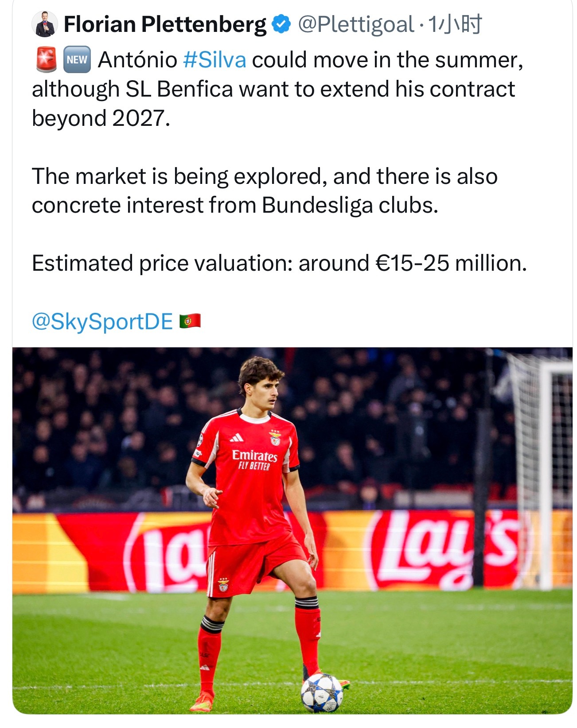Click the NEW badge emoji
577x728 pixels.
point(77,59)
